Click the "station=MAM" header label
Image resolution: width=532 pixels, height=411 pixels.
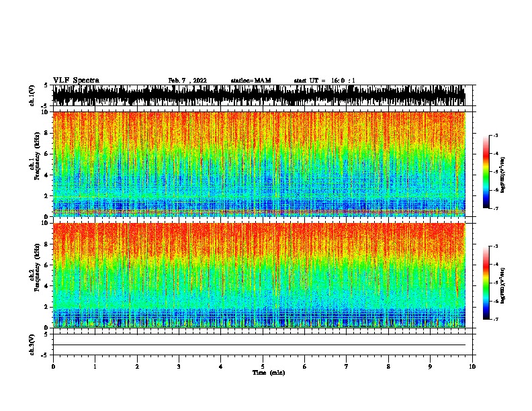point(251,81)
